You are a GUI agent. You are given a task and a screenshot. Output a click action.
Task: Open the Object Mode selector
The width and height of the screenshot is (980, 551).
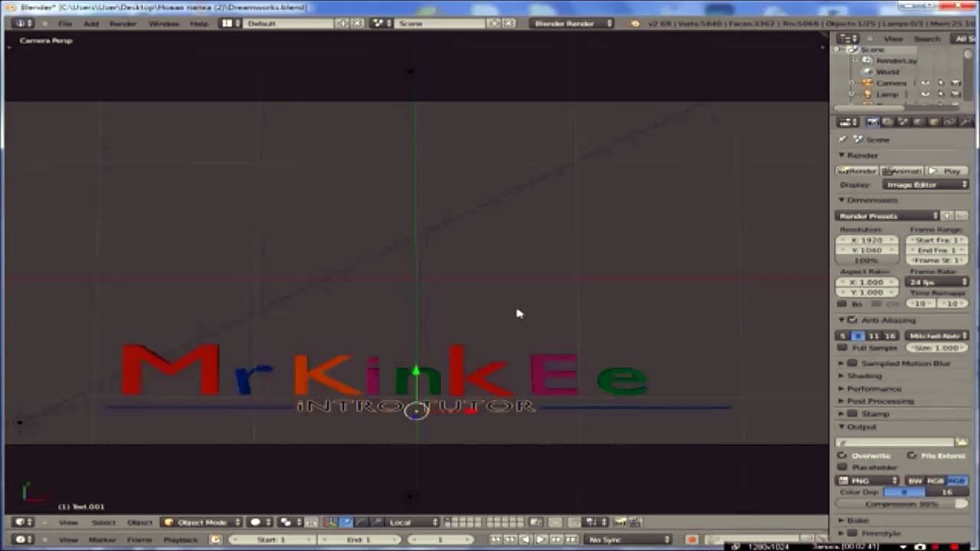click(201, 523)
